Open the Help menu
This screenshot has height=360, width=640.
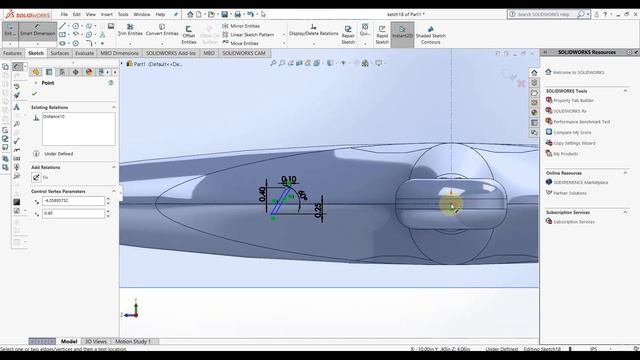160,14
